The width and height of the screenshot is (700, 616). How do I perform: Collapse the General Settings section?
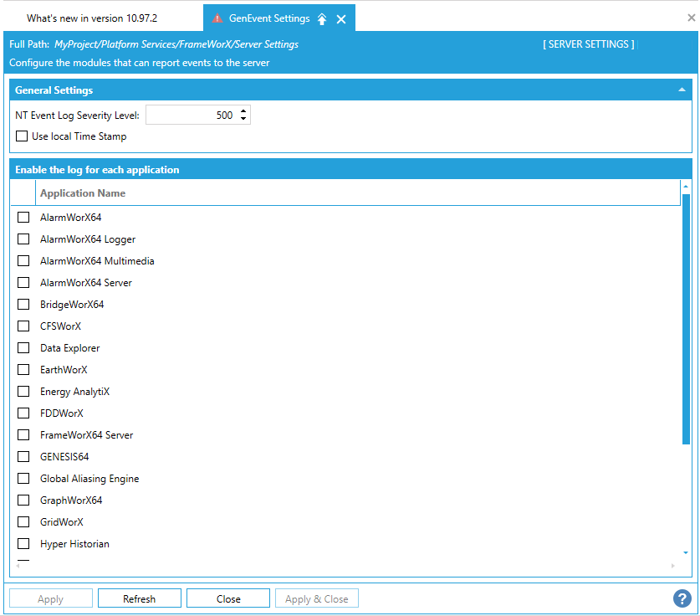(682, 90)
